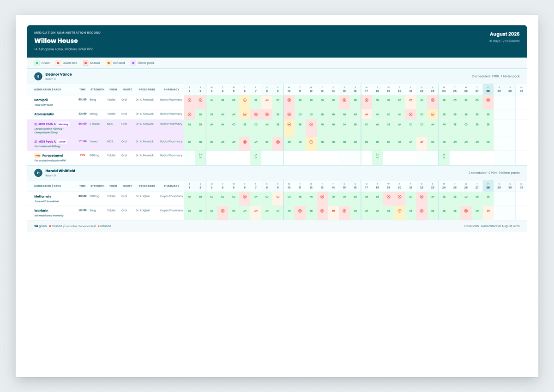This screenshot has height=392, width=554.
Task: Click Eleanor Vance's E avatar
Action: [x=38, y=76]
